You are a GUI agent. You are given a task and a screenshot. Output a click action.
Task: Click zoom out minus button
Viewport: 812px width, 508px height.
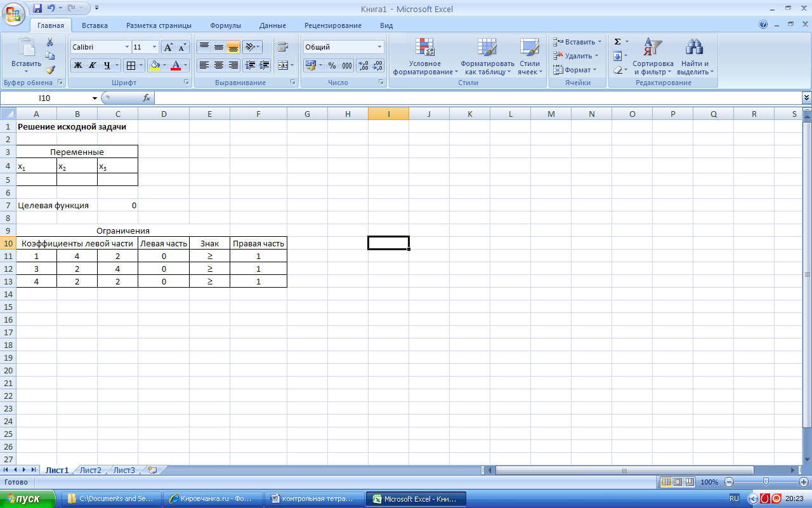point(729,482)
